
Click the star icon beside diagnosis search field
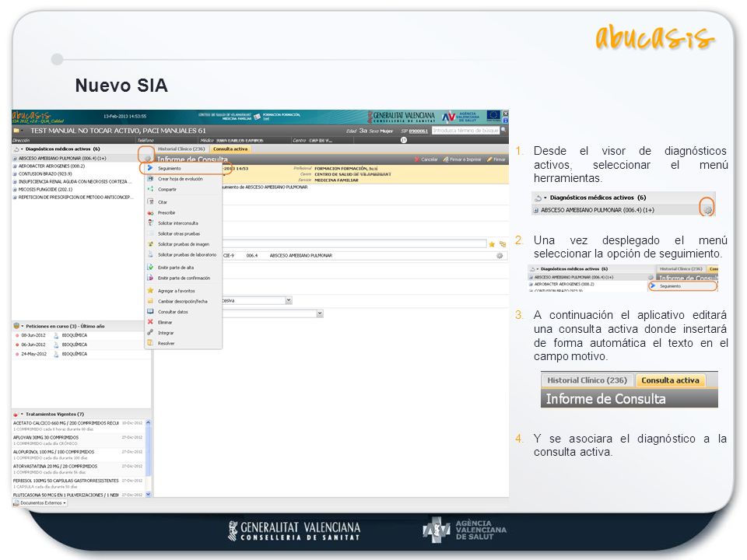pos(492,244)
